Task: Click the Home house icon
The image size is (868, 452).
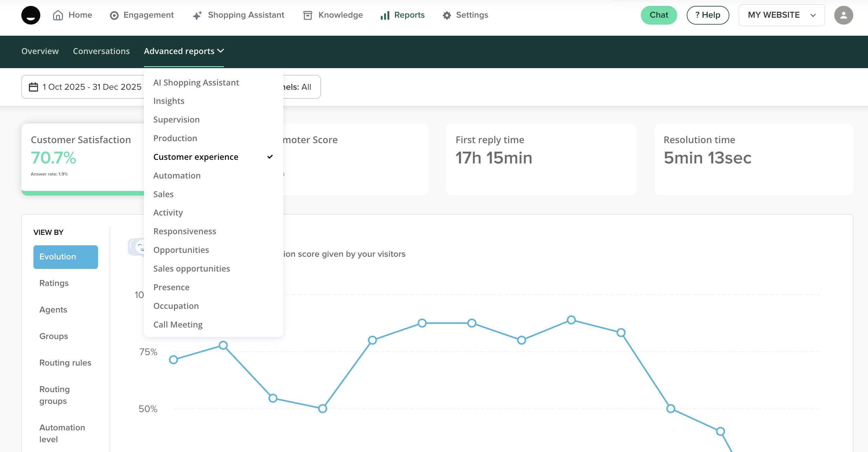Action: click(58, 15)
